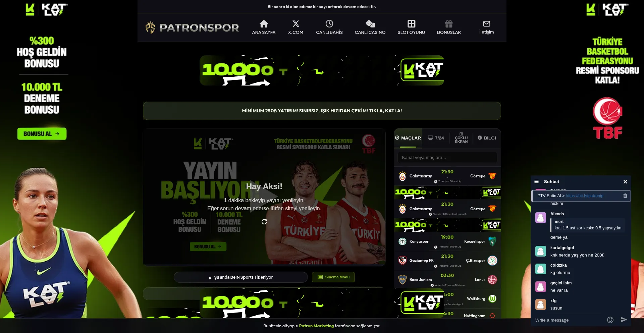Select the Galatasaray vs Göztepe Trendyol Süper Lig match
644x333 pixels.
tap(447, 176)
